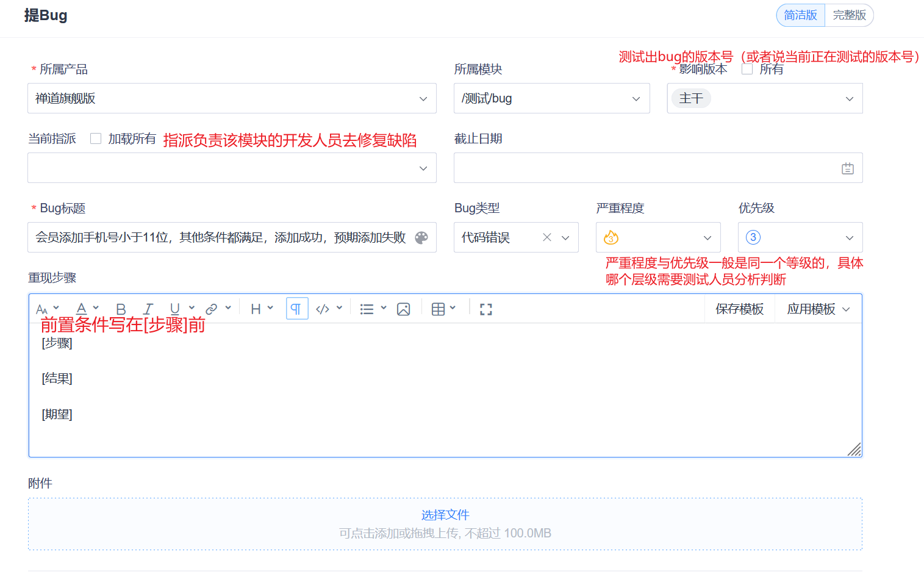Click the 选择文件 upload link
Screen dimensions: 924x574
pyautogui.click(x=445, y=515)
